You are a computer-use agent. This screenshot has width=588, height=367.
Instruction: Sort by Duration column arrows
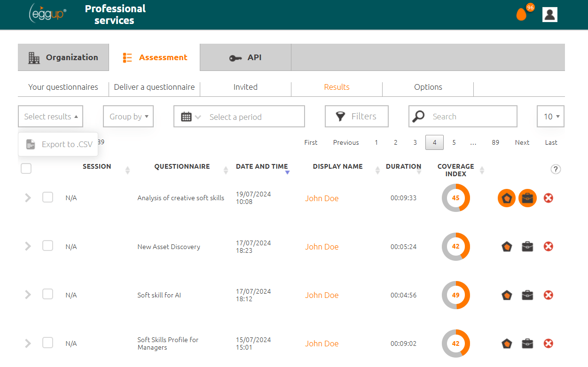click(419, 170)
